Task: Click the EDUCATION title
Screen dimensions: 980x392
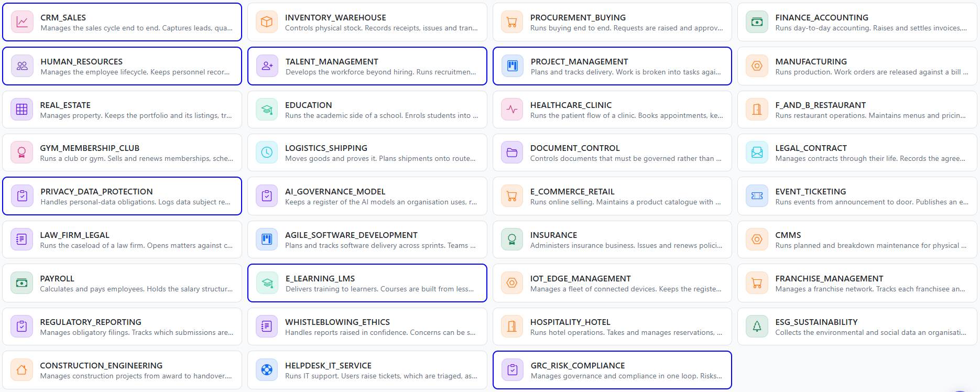Action: 309,105
